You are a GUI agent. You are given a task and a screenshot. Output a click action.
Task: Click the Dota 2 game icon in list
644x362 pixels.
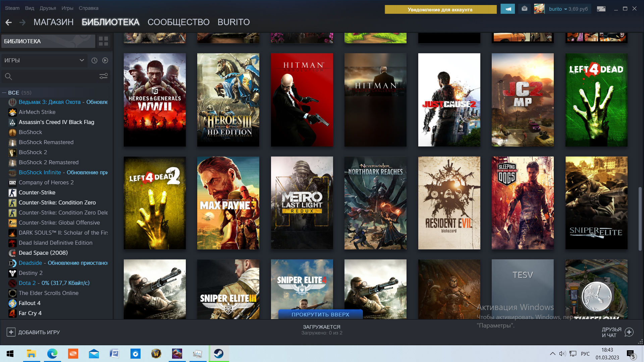(12, 283)
